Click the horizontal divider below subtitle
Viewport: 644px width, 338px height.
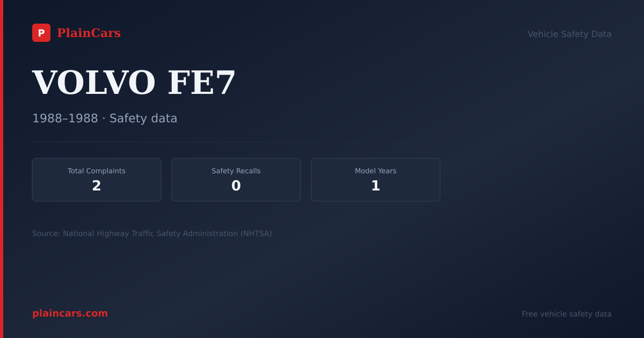pos(236,142)
